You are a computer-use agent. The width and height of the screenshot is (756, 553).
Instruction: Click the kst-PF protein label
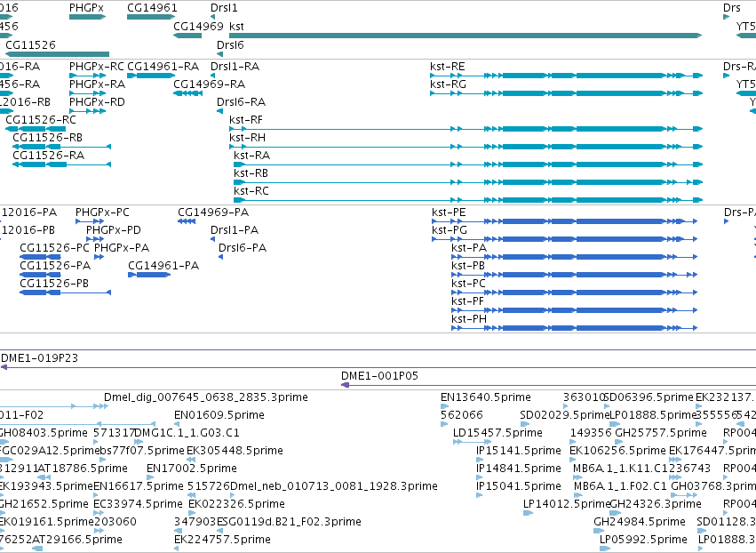(467, 302)
